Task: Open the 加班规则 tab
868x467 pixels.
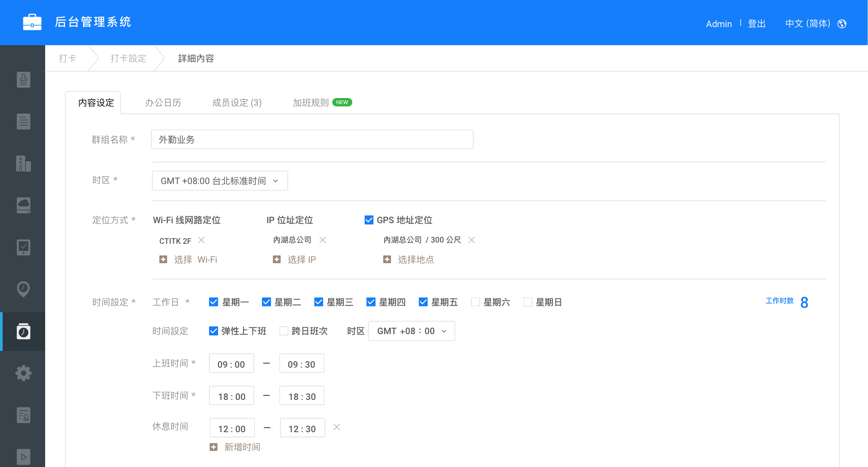Action: click(x=311, y=102)
